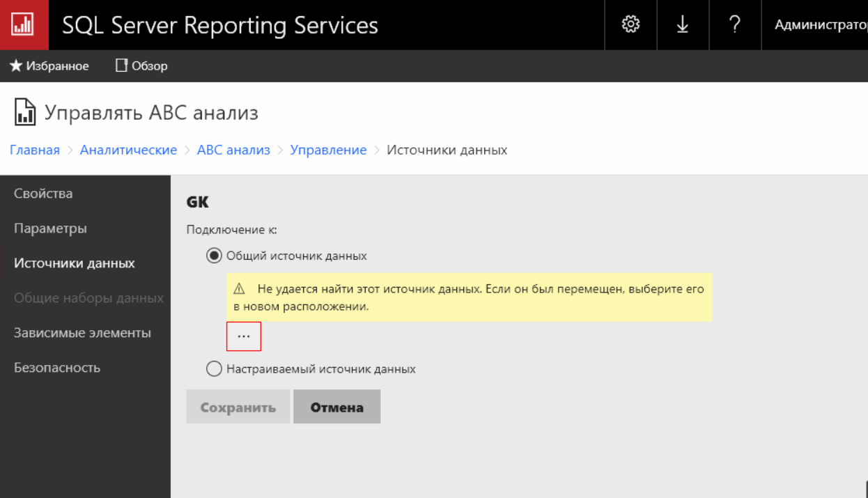Image resolution: width=868 pixels, height=498 pixels.
Task: Open Обзор in the toolbar
Action: point(141,66)
